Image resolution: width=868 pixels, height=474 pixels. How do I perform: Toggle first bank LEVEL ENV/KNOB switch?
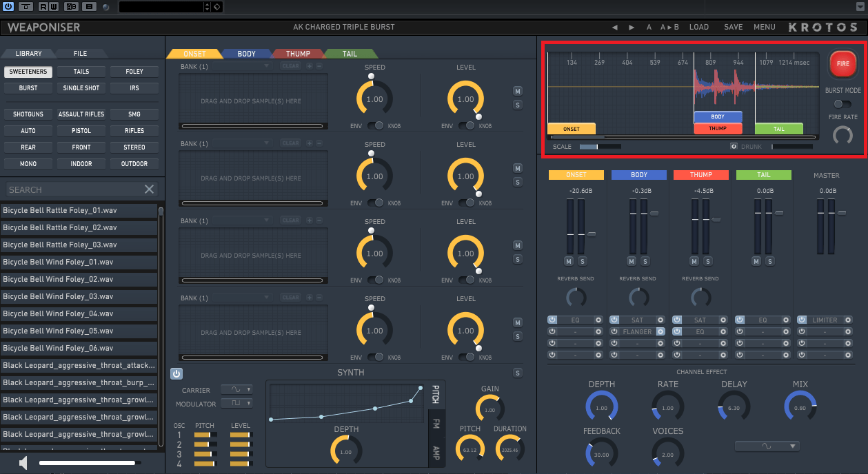point(466,125)
